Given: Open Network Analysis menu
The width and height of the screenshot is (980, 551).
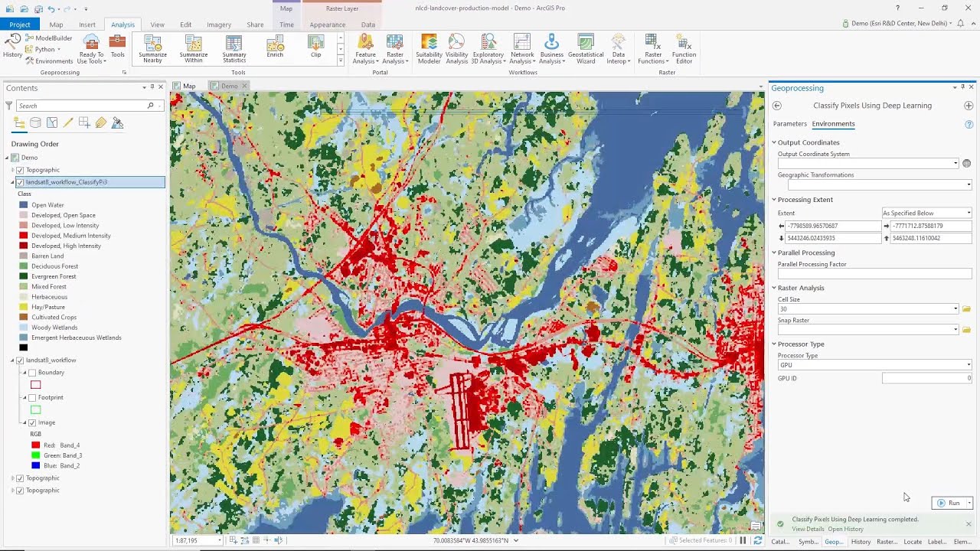Looking at the screenshot, I should (522, 49).
